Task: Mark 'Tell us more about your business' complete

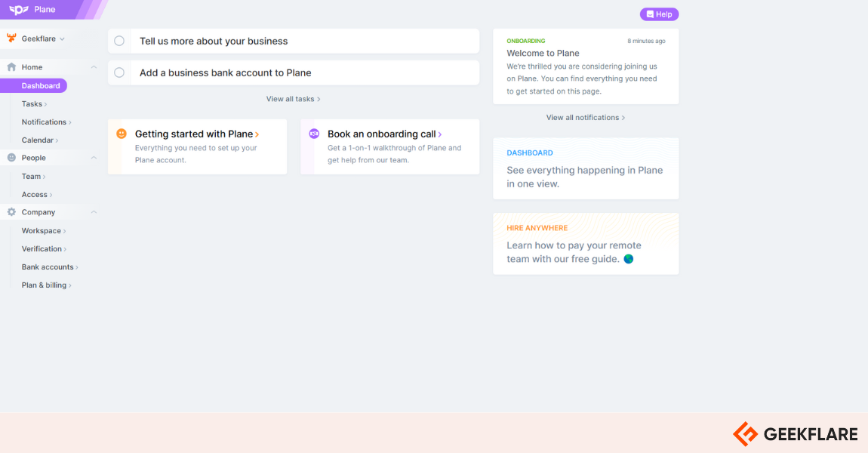Action: (119, 41)
